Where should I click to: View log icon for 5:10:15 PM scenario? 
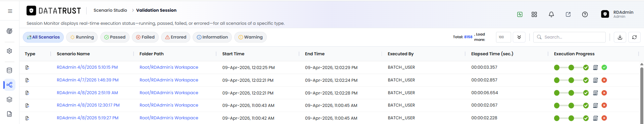(x=595, y=67)
